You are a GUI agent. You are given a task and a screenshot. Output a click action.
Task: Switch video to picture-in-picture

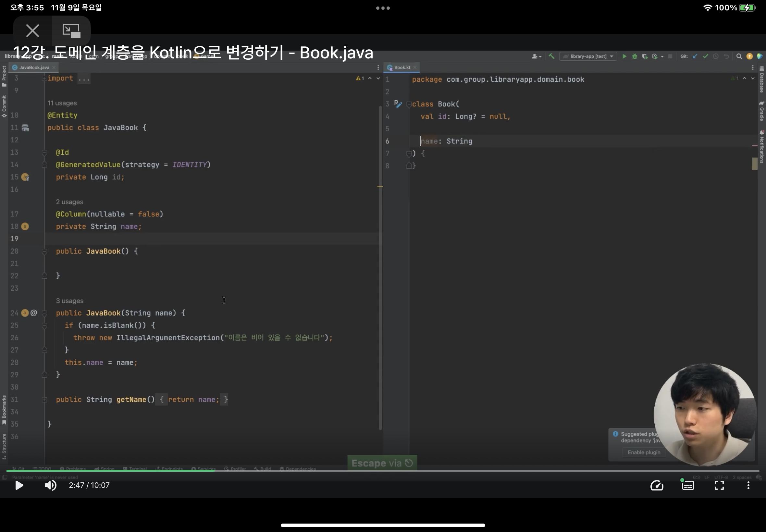click(71, 31)
